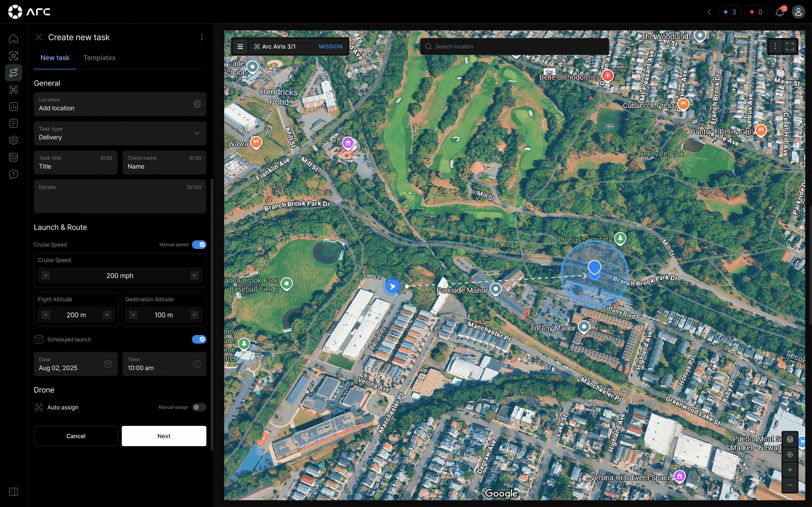Viewport: 812px width, 507px height.
Task: Click the Next button
Action: [164, 436]
